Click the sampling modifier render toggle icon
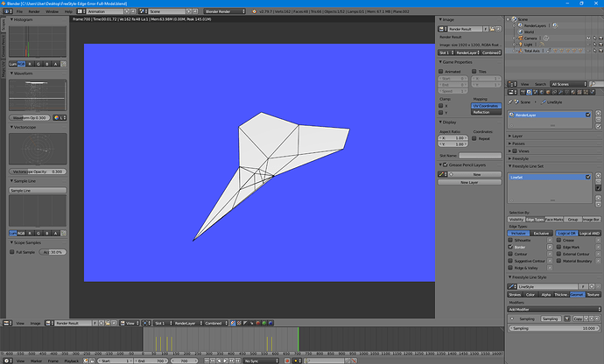Viewport: 604px width, 364px height. click(x=567, y=318)
